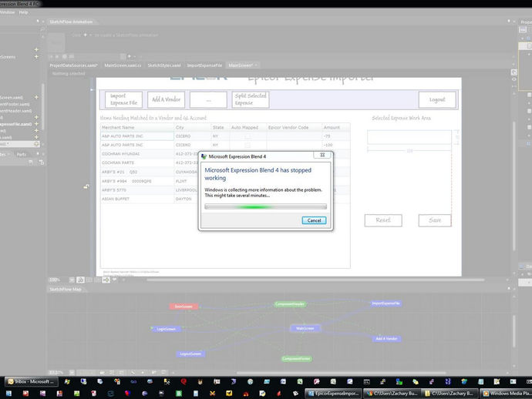Select the red StartScreen node in SketchFlow Map
This screenshot has width=532, height=399.
point(184,307)
